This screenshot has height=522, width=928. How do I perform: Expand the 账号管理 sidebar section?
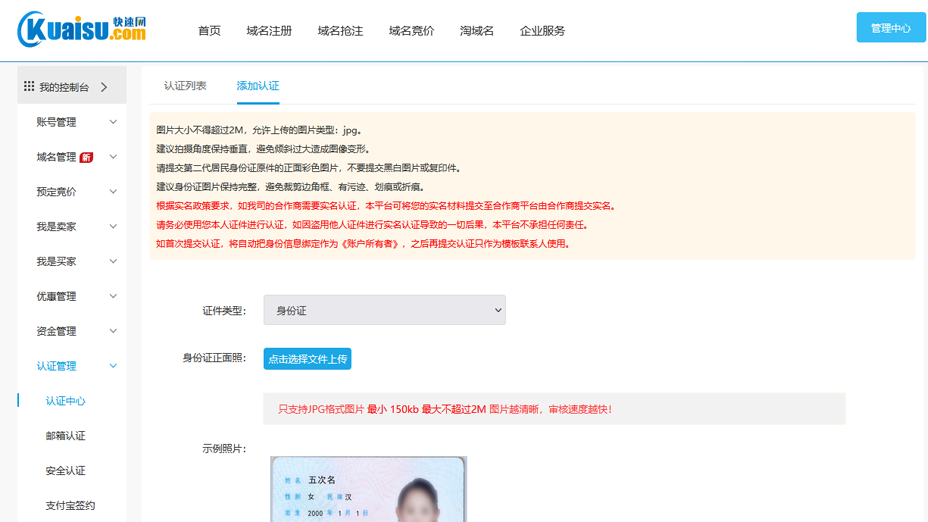coord(72,122)
